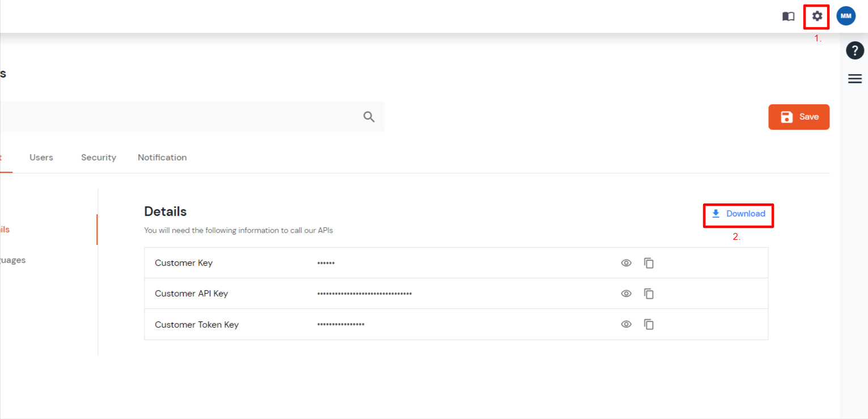Click the API information description text
Image resolution: width=868 pixels, height=419 pixels.
pos(239,230)
